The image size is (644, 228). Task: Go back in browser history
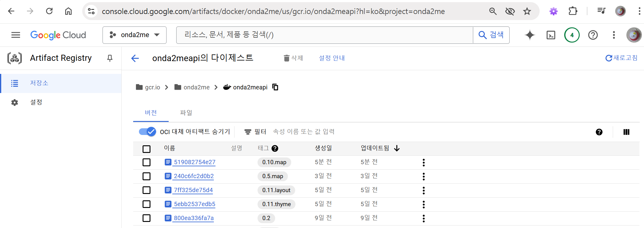pyautogui.click(x=11, y=11)
